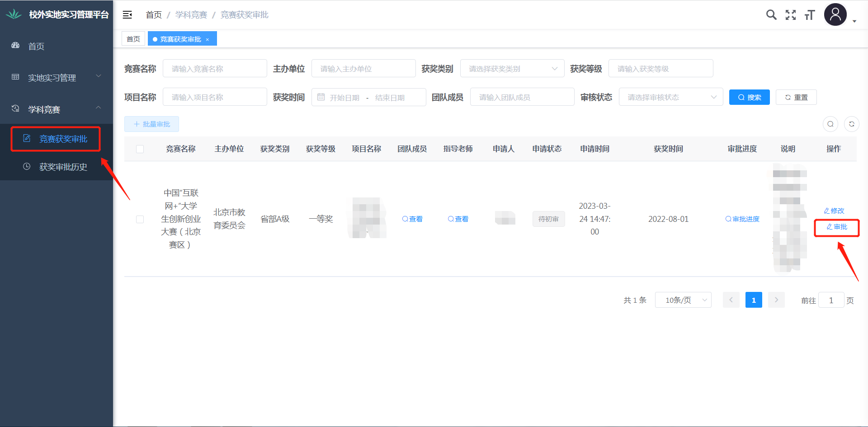Open the 审核状态 dropdown
This screenshot has width=868, height=427.
[670, 97]
